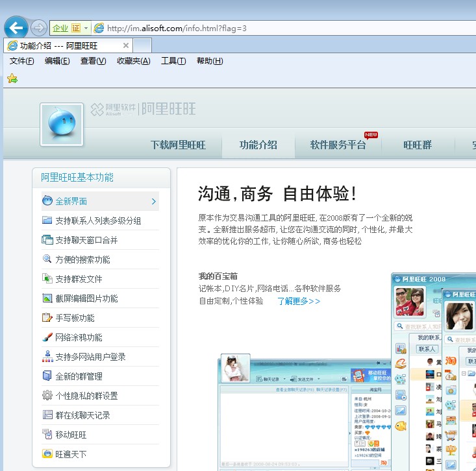Screen dimensions: 476x471
Task: Open a new blank browser tab
Action: pos(142,45)
